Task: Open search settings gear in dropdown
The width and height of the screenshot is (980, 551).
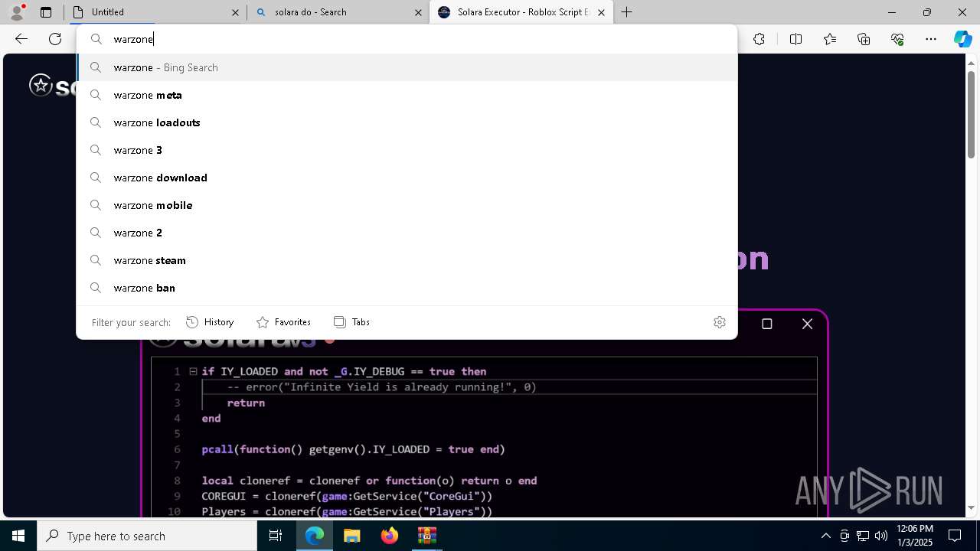Action: click(719, 322)
